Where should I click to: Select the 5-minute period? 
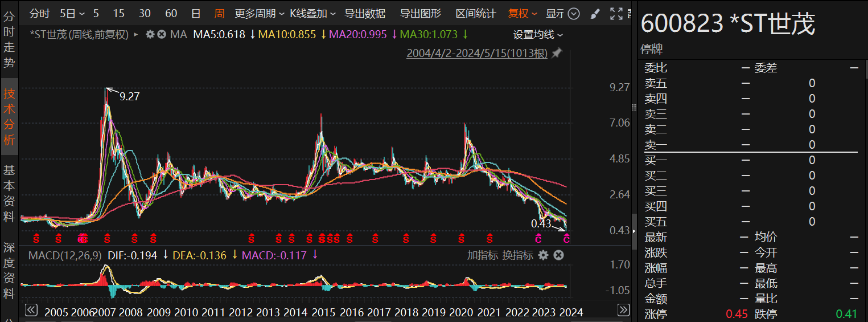click(x=96, y=13)
